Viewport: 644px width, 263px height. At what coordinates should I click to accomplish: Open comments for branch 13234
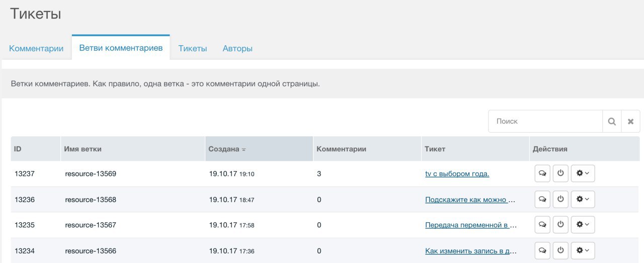542,250
